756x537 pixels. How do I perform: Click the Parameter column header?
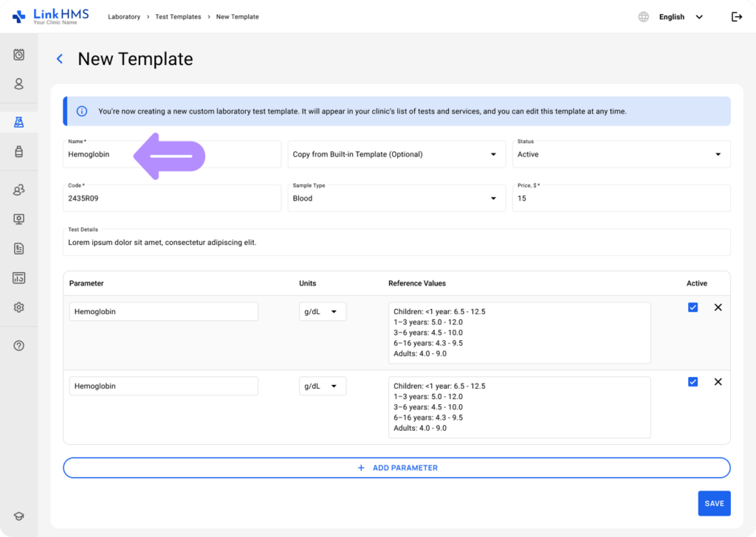tap(86, 283)
